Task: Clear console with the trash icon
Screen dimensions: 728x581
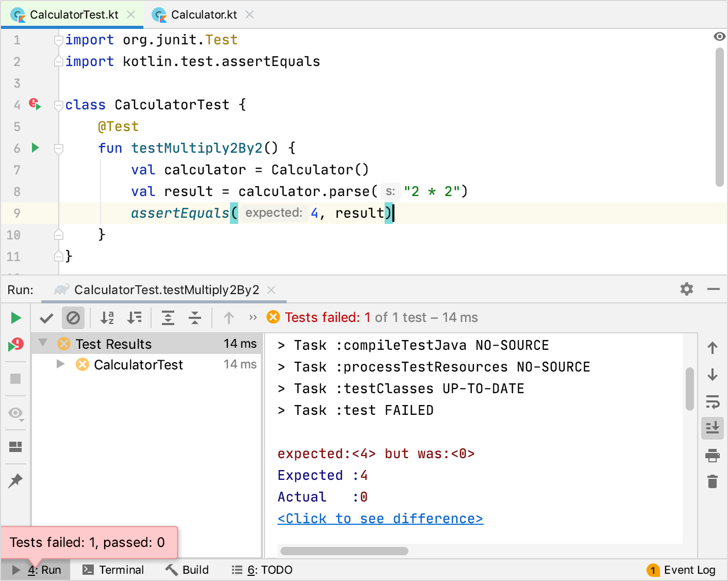Action: (712, 481)
